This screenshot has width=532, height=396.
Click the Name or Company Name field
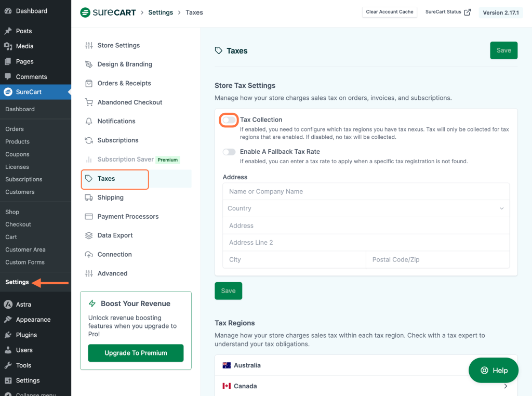pos(366,191)
